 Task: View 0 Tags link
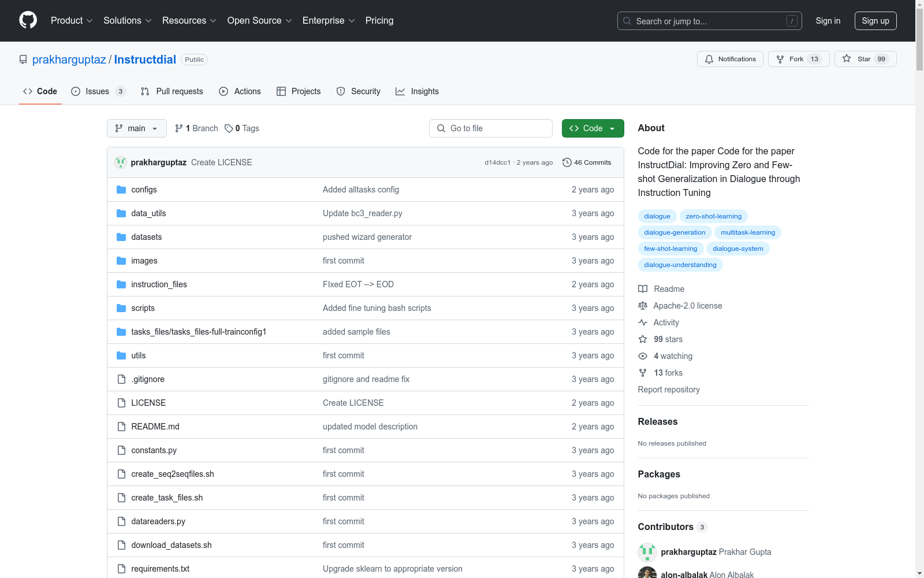tap(242, 128)
